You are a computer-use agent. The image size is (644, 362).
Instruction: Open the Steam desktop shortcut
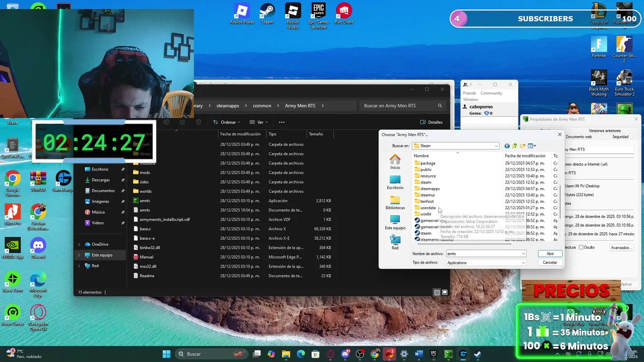pyautogui.click(x=267, y=14)
